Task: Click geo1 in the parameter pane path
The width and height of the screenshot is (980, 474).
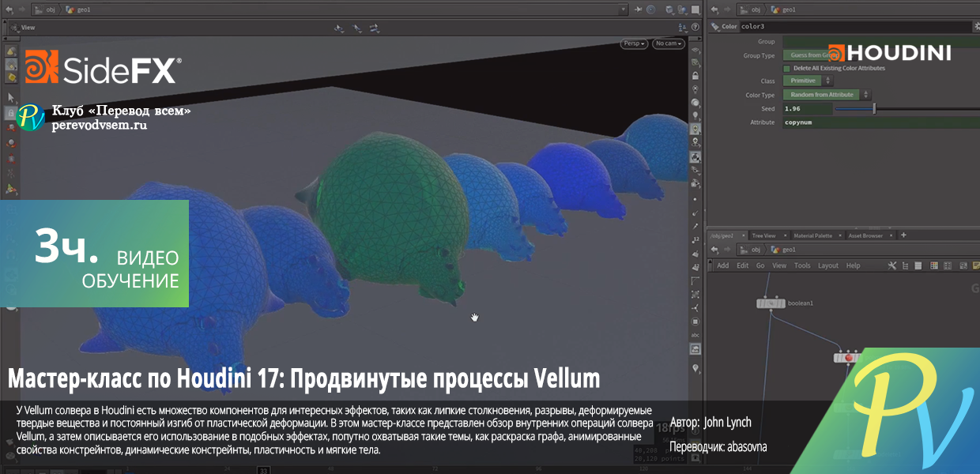Action: [x=783, y=9]
